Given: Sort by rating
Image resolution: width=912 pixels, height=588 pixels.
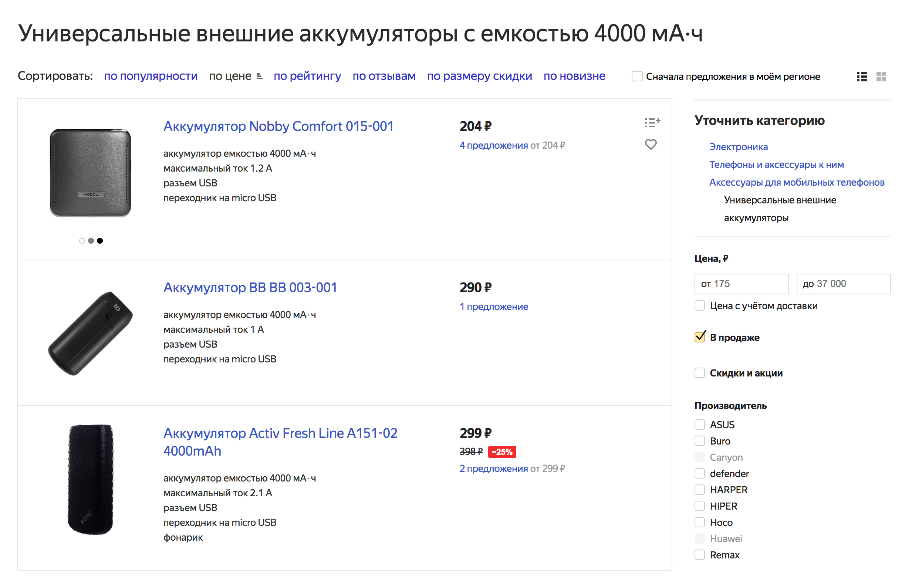Looking at the screenshot, I should click(307, 76).
